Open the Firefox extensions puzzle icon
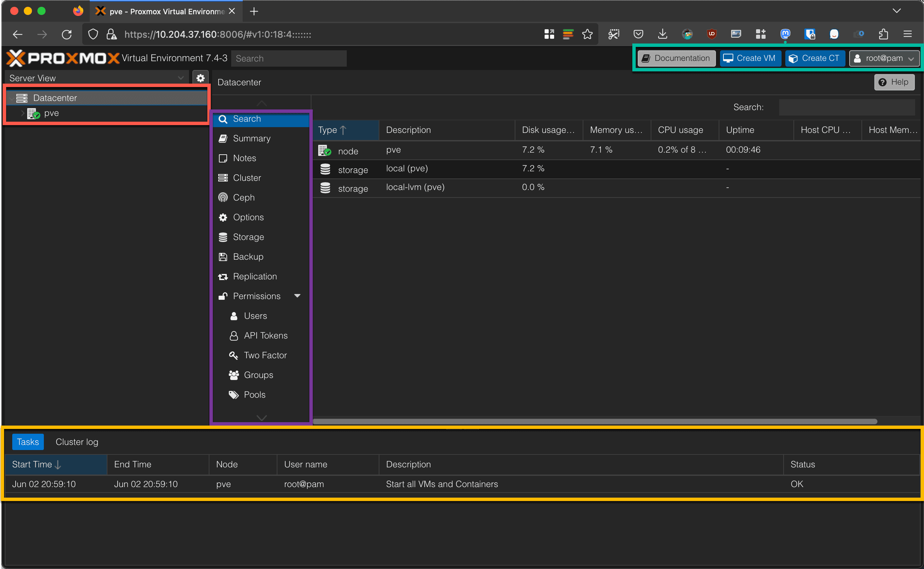This screenshot has height=569, width=924. 883,35
